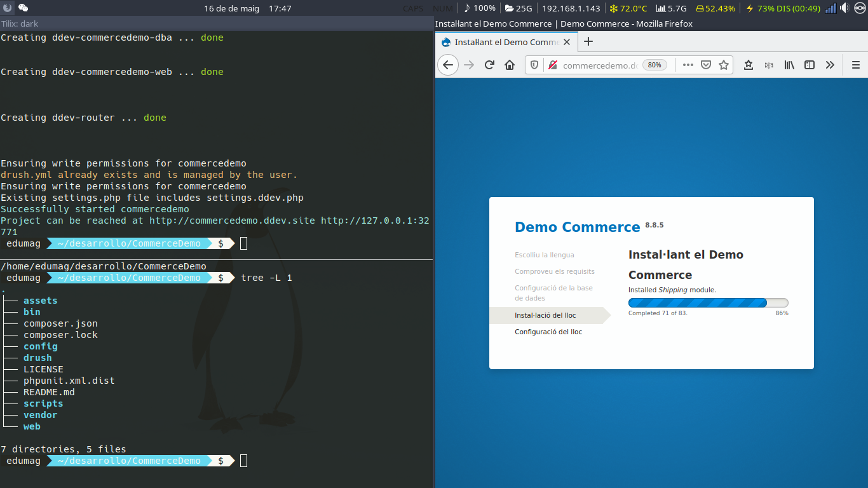Toggle the Firefox sidebar icon
The width and height of the screenshot is (868, 488).
[x=810, y=65]
